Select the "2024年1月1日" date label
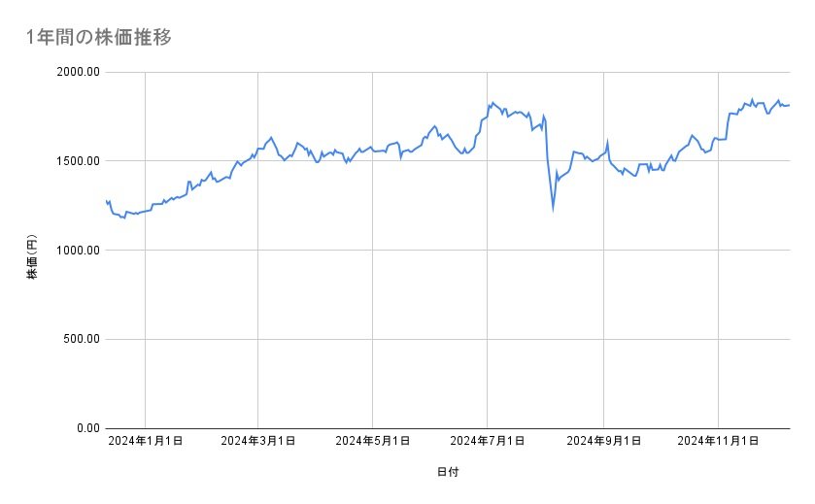 point(145,442)
